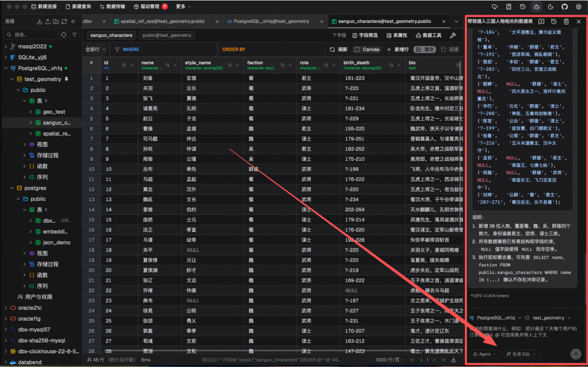Switch theme with the moon icon
Viewport: 588px width, 367px height.
[x=550, y=7]
